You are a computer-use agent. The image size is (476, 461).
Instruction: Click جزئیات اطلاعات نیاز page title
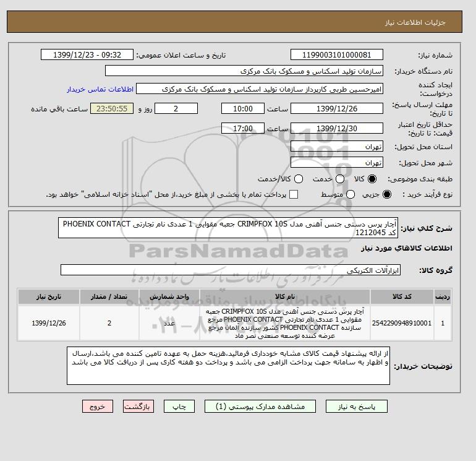415,22
